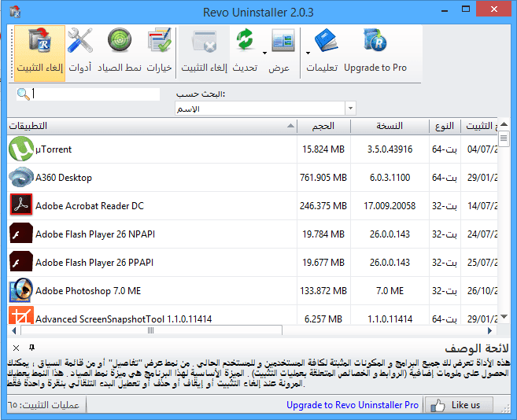The width and height of the screenshot is (517, 420).
Task: Click the thumbs-up icon on Like us
Action: pos(438,405)
